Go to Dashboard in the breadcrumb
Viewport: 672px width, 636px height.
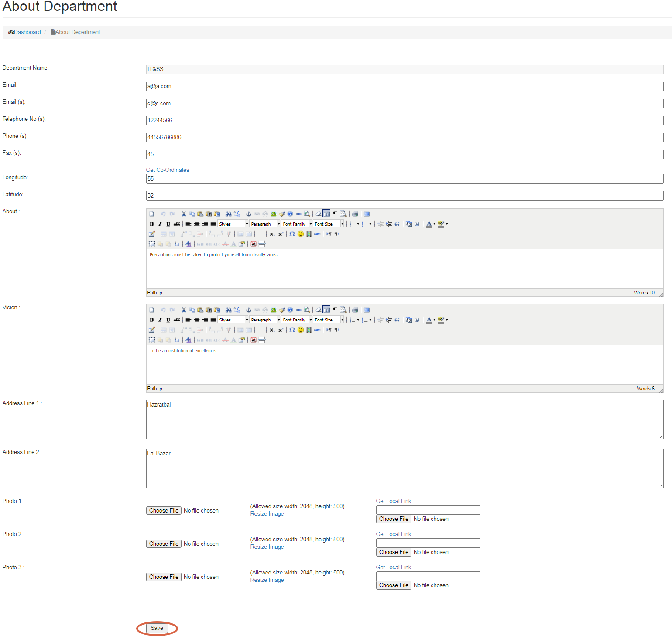[27, 32]
